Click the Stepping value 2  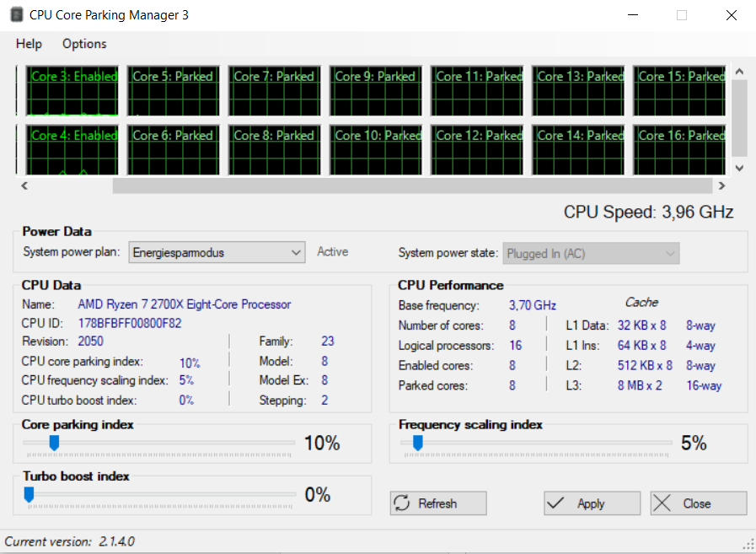324,400
